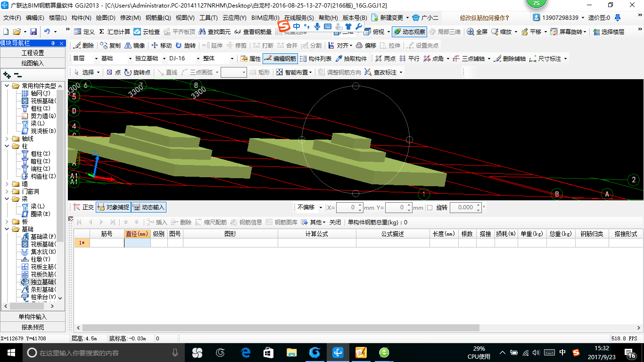Open 查找图元 find element tool
The image size is (644, 362).
point(215,32)
